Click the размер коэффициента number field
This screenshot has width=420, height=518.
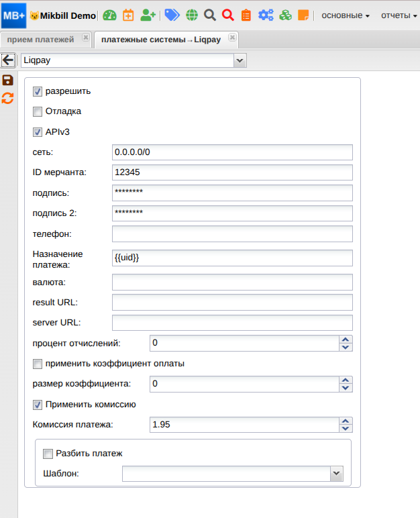244,384
